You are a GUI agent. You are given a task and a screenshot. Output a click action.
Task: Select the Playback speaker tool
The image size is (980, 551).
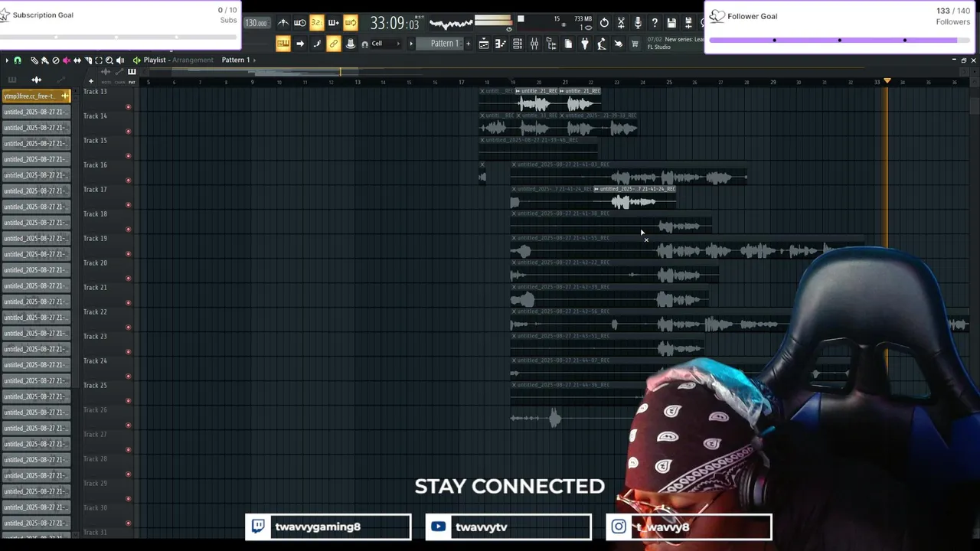[119, 60]
